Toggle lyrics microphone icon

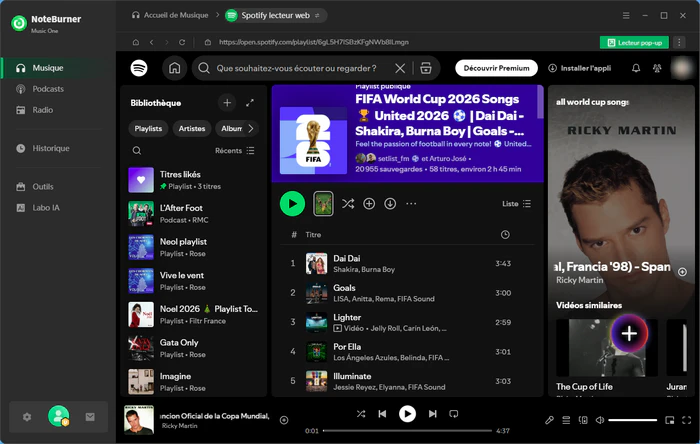[550, 420]
